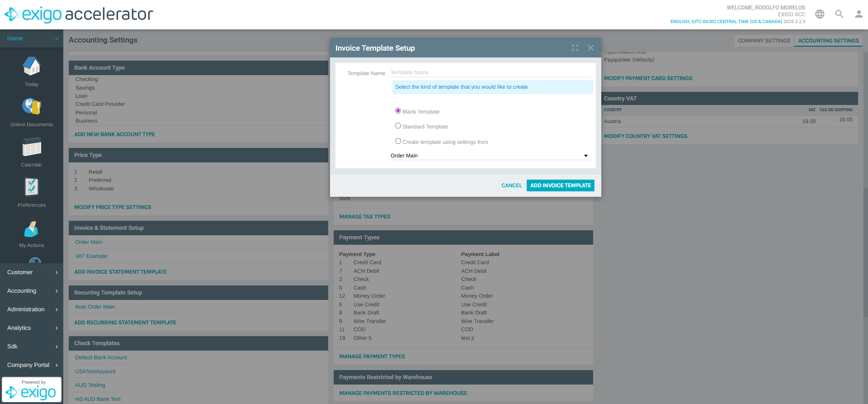The height and width of the screenshot is (404, 868).
Task: Expand the Administration menu
Action: point(32,309)
